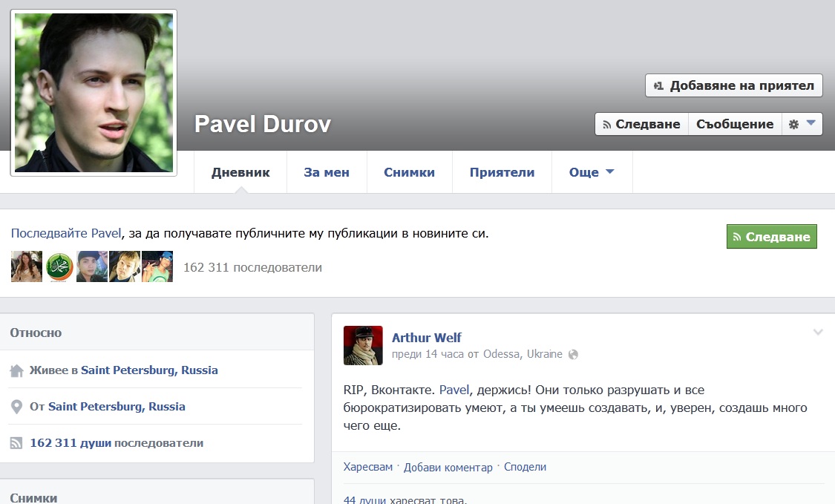Open the 44 души likes link
The width and height of the screenshot is (835, 504).
click(364, 500)
